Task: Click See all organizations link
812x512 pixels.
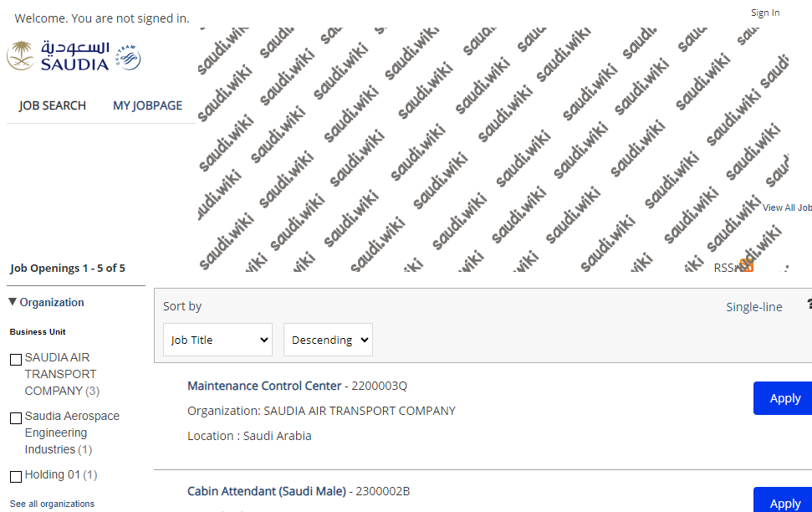Action: [52, 504]
